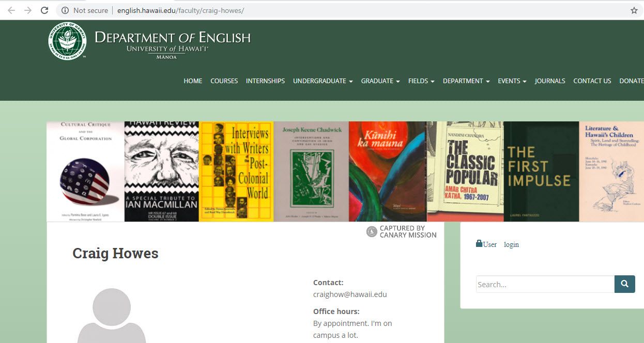Click the Not secure site info icon
This screenshot has height=343, width=644.
pos(65,10)
